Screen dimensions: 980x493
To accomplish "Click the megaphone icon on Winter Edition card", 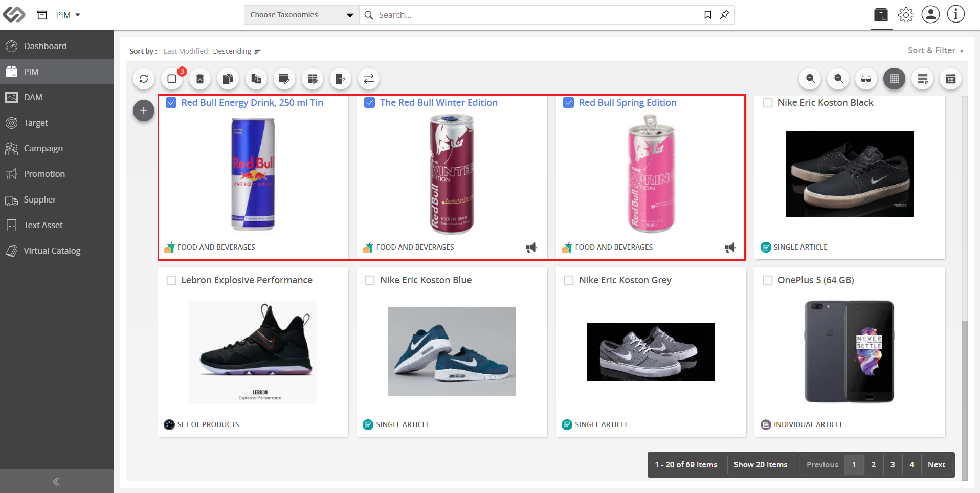I will (x=531, y=248).
